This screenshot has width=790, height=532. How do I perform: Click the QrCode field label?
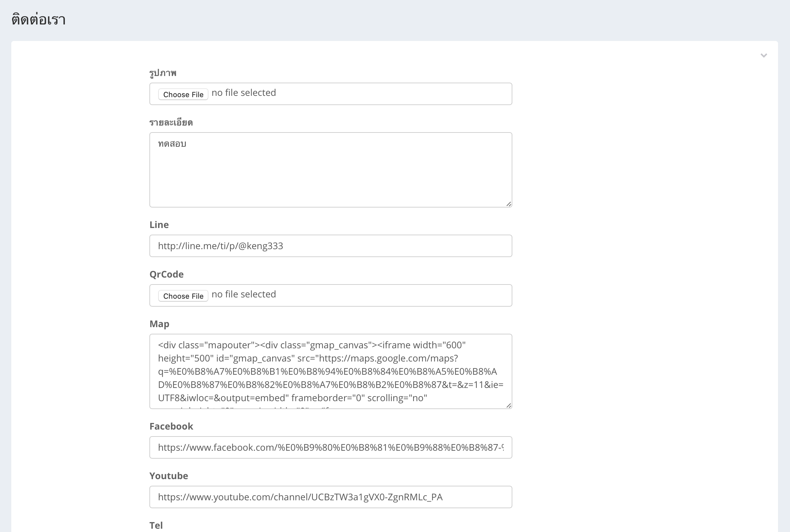[x=166, y=274]
